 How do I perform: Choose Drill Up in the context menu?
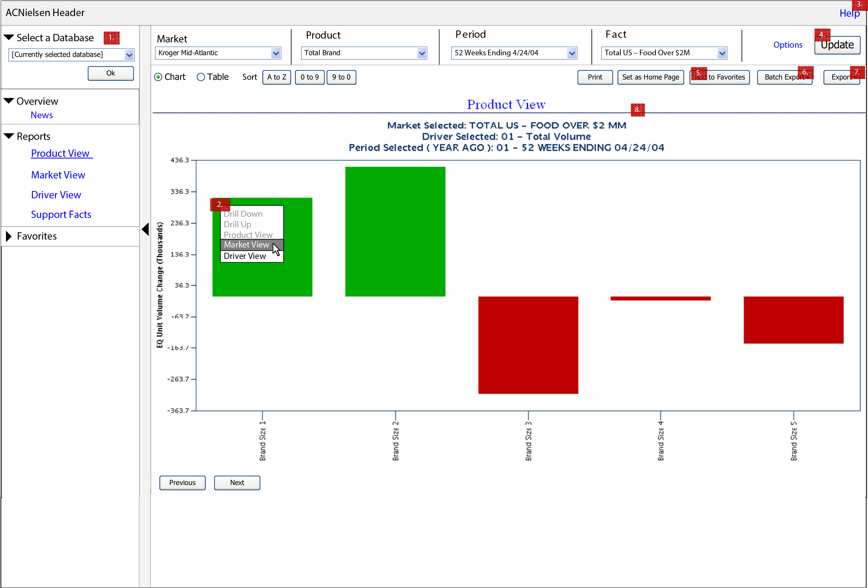tap(238, 224)
